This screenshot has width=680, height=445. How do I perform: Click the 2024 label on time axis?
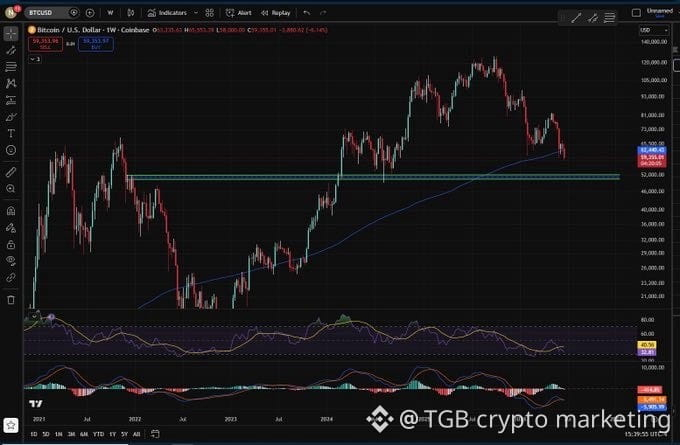327,419
